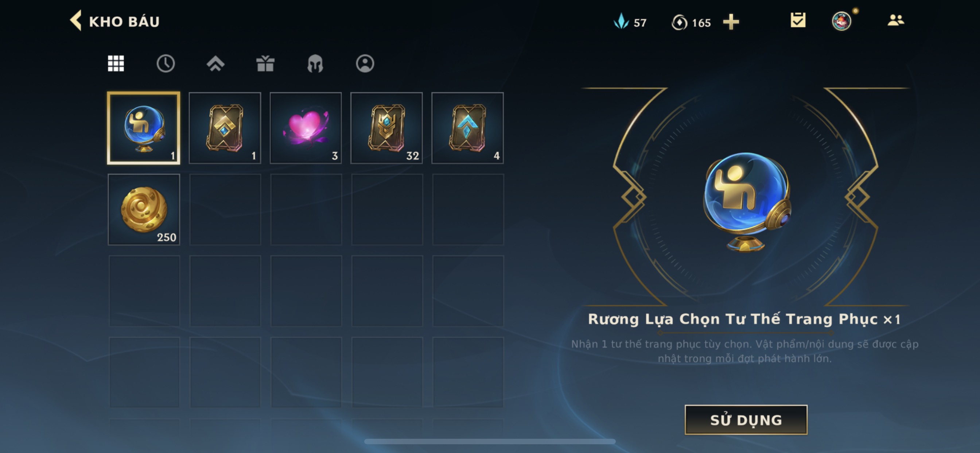This screenshot has width=980, height=453.
Task: Select the profile circle filter tab
Action: [x=365, y=63]
